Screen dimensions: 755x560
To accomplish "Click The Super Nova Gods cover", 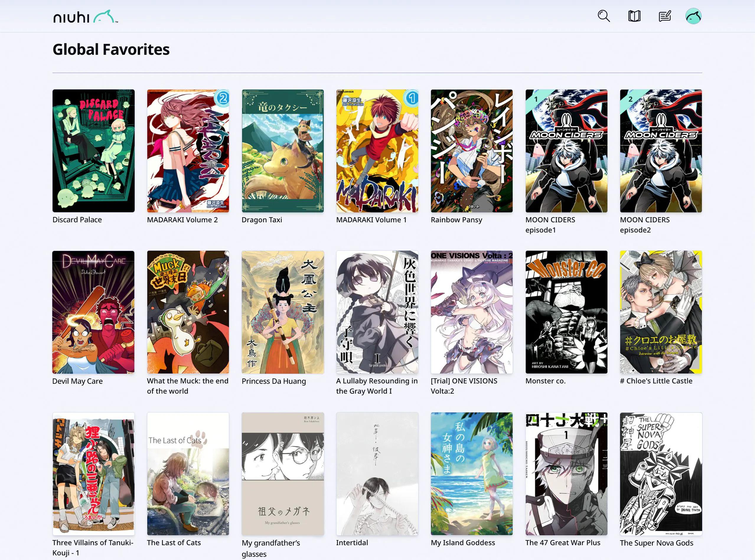I will point(661,474).
